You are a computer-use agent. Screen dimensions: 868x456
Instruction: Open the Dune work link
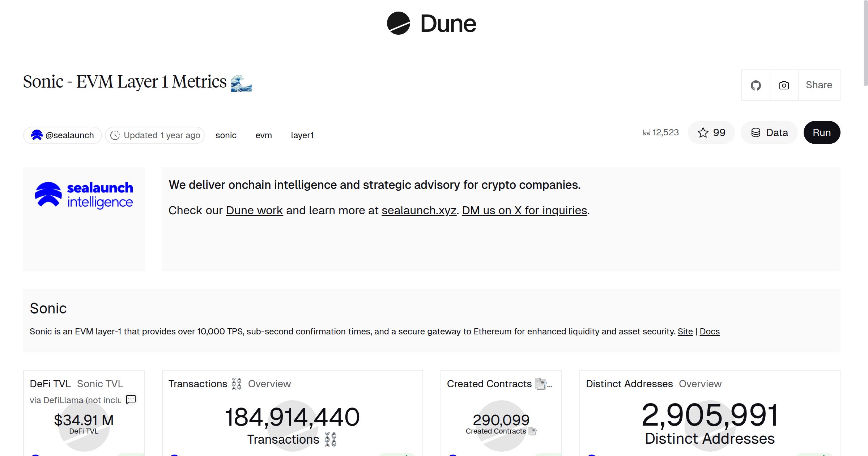point(254,210)
